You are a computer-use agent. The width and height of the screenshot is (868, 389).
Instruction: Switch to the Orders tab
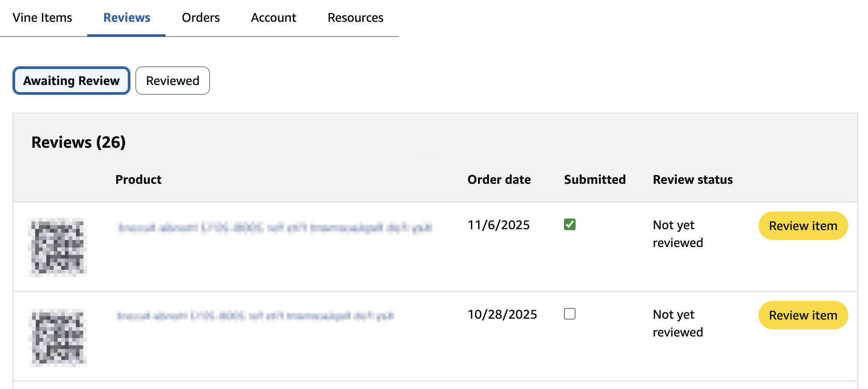coord(201,18)
